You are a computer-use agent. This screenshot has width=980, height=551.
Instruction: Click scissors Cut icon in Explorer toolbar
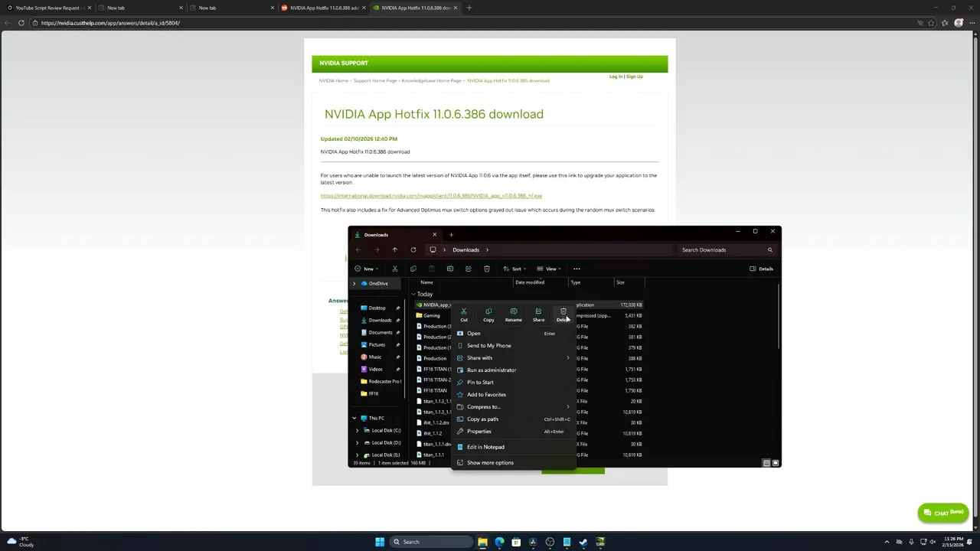395,269
